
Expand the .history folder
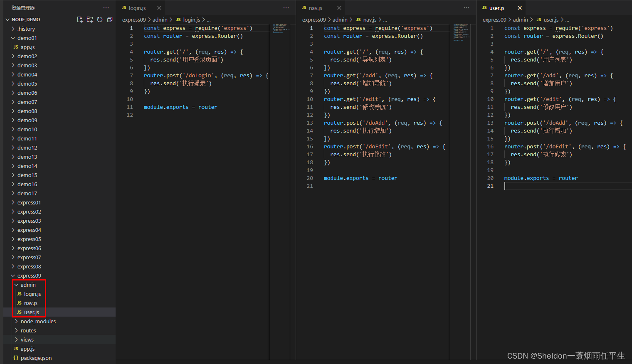(59, 29)
